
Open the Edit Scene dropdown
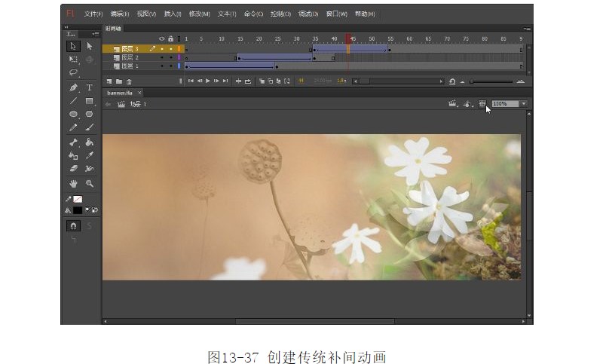click(x=453, y=104)
